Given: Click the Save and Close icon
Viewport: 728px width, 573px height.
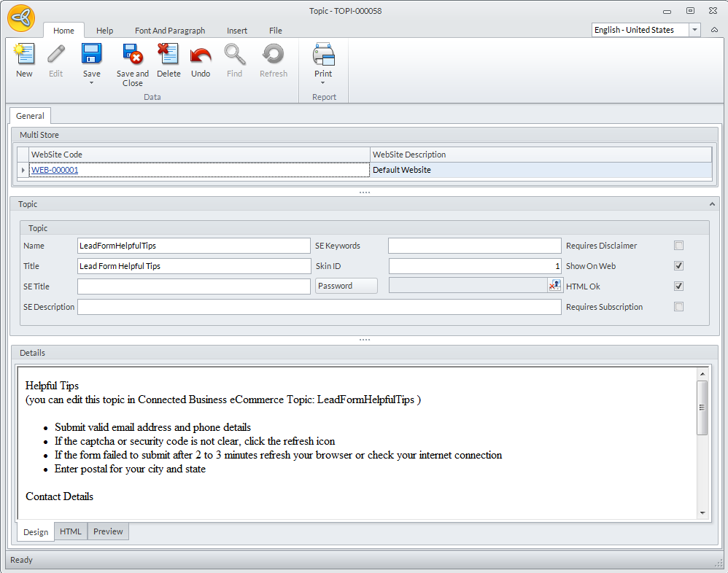Looking at the screenshot, I should click(132, 55).
